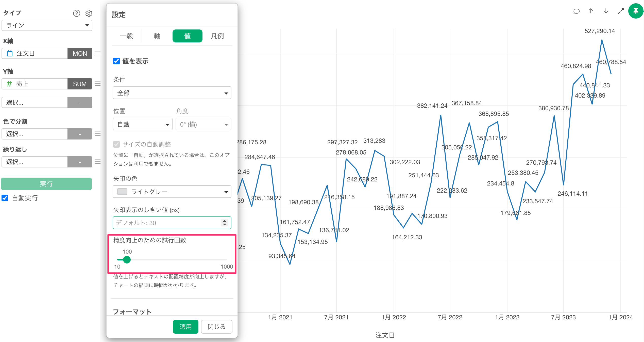Viewport: 644px width, 342px height.
Task: Open the 条件 全部 dropdown
Action: [x=172, y=93]
